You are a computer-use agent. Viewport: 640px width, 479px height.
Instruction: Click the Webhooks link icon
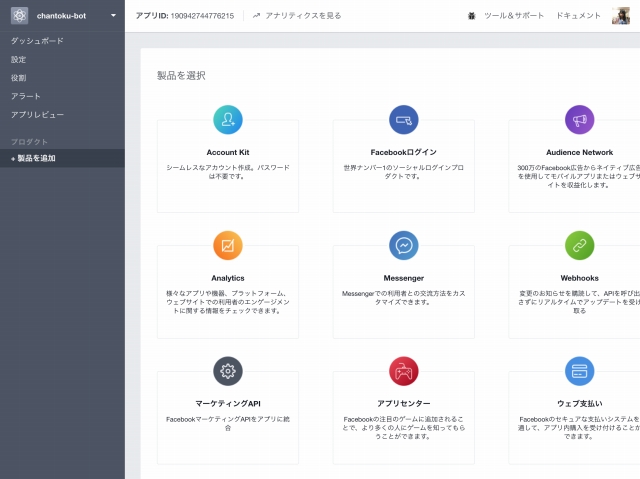(580, 245)
